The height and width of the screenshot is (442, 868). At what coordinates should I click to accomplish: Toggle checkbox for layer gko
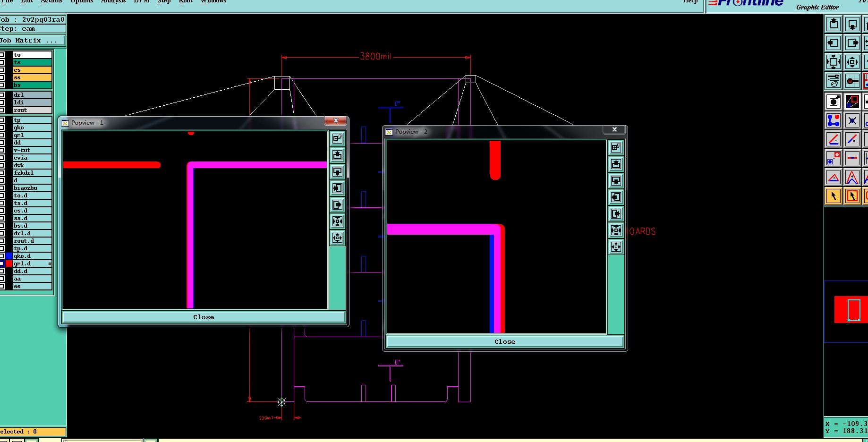[x=2, y=127]
